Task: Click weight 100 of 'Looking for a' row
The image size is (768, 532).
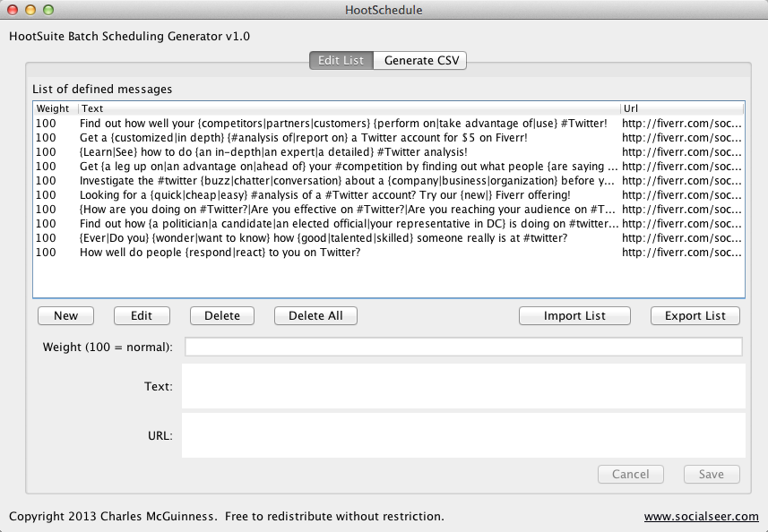Action: tap(46, 195)
